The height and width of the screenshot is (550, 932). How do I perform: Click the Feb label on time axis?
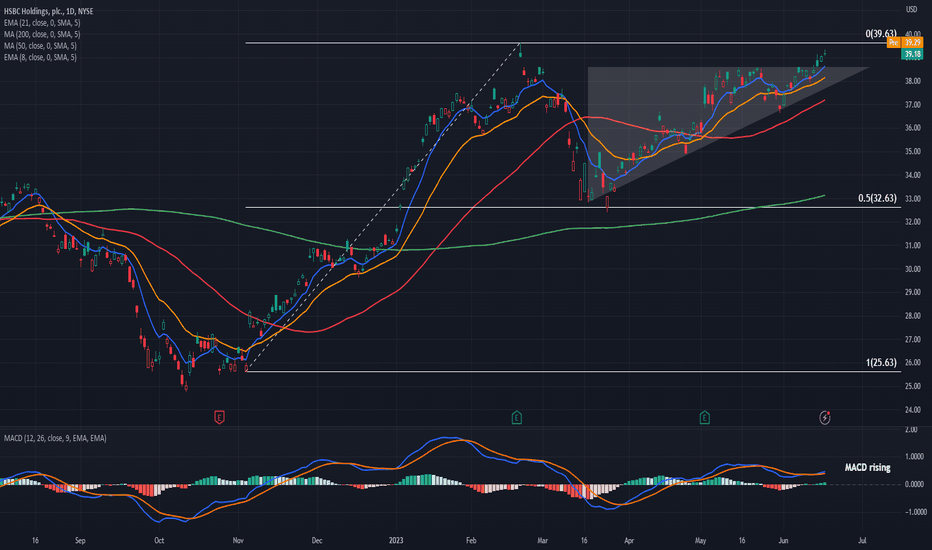[x=471, y=540]
